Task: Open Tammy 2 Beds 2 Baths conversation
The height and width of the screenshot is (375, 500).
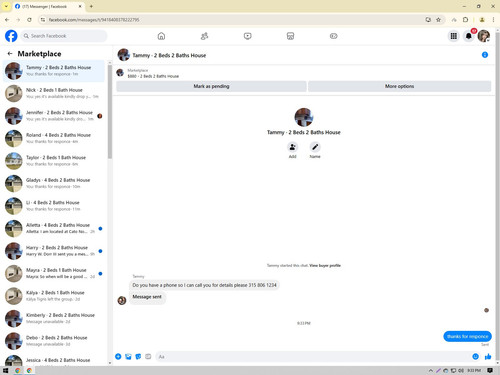Action: pos(54,71)
